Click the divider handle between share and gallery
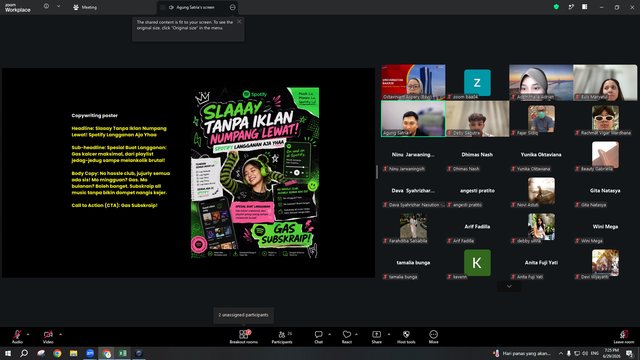640x360 pixels. 377,172
